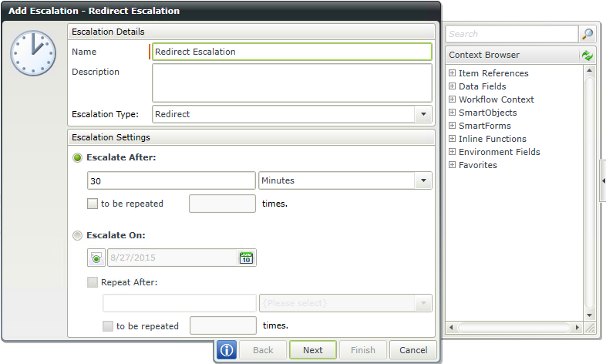Click the Context Browser horizontal scrollbar

click(514, 328)
